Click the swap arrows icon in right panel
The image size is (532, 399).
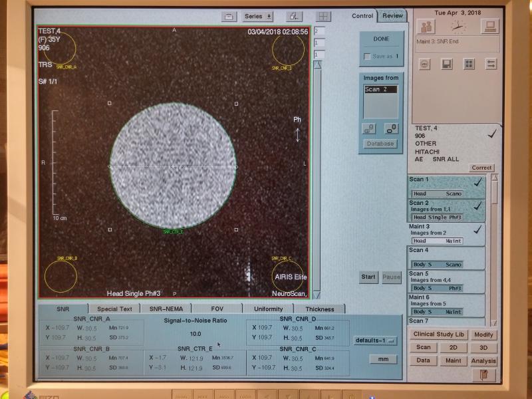[x=491, y=64]
